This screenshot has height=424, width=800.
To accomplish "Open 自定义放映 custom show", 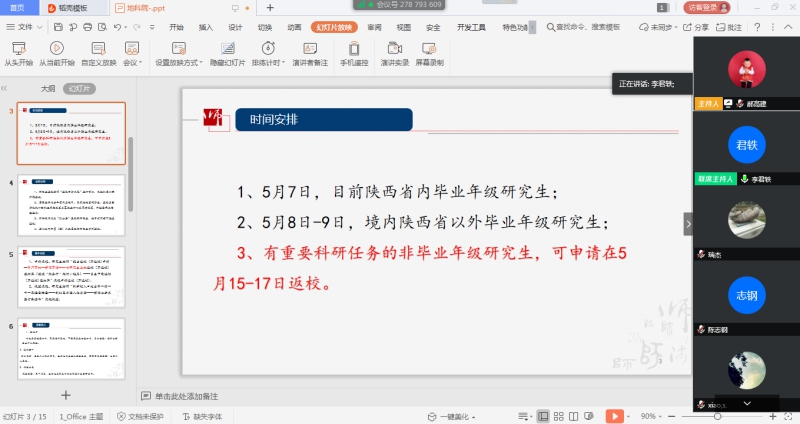I will click(99, 52).
